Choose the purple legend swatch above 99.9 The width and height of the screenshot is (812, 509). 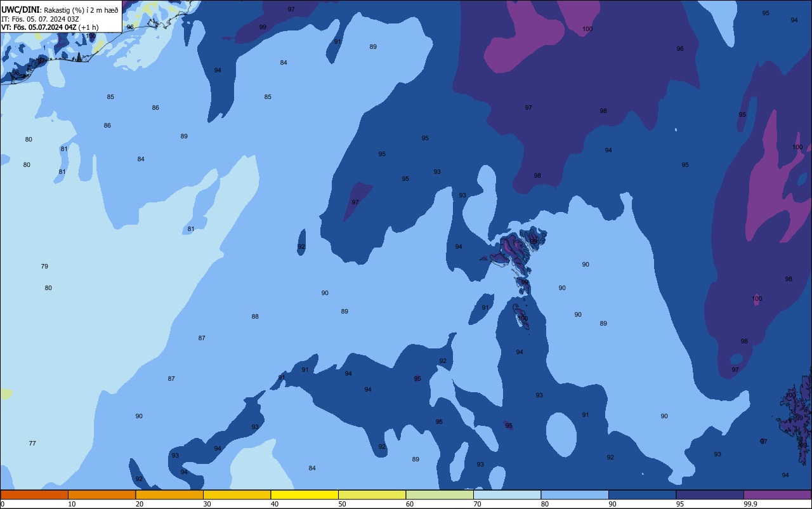tap(777, 494)
